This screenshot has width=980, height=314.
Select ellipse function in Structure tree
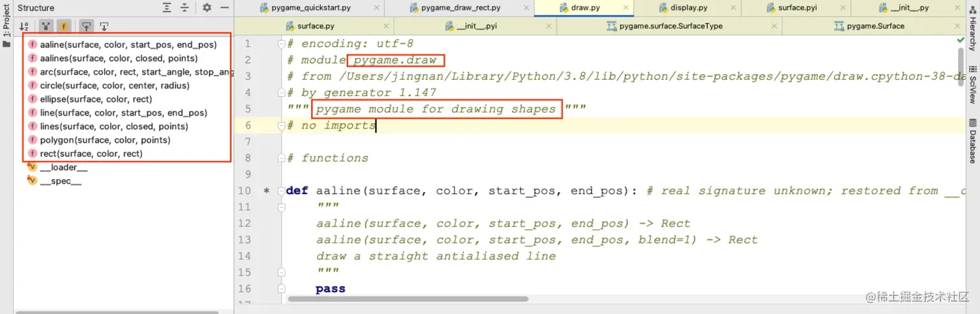[90, 99]
